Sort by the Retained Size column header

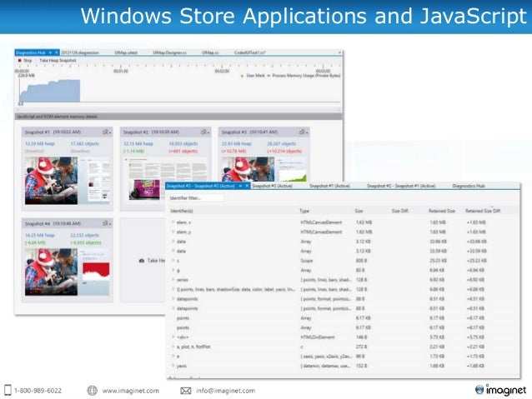(441, 211)
